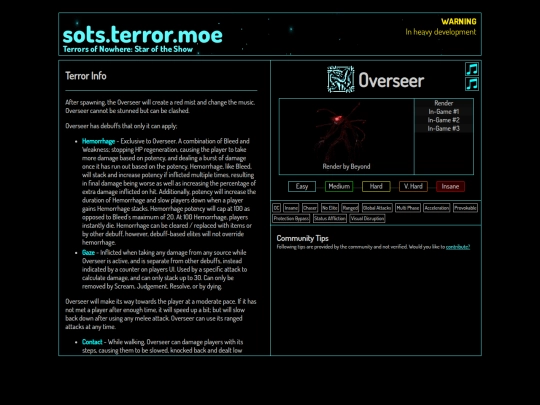Viewport: 540px width, 405px height.
Task: Click the Gaze debuff term
Action: click(x=88, y=252)
